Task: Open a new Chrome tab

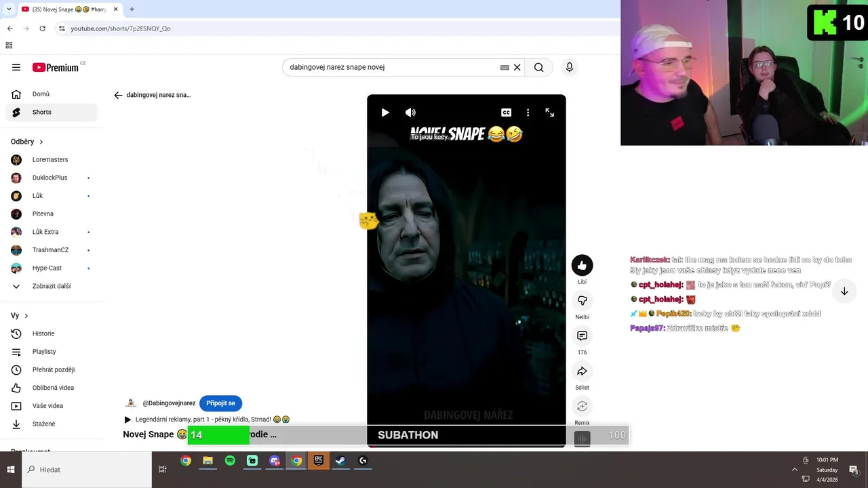Action: click(132, 9)
